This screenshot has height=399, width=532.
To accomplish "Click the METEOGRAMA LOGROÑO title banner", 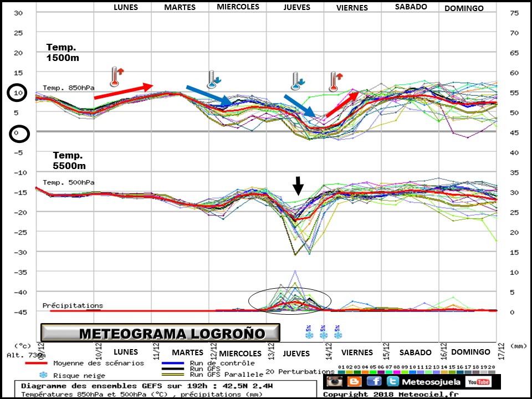I will click(x=160, y=333).
